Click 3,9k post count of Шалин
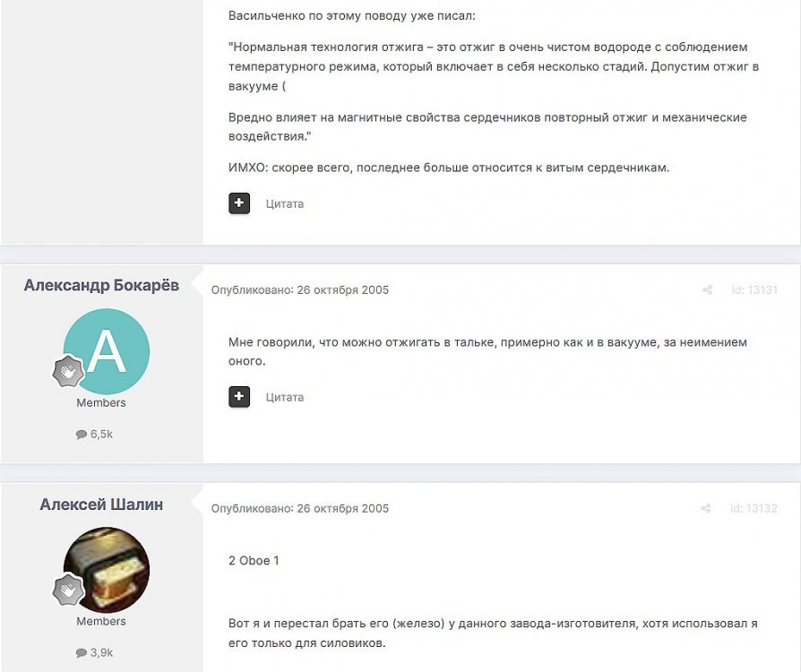 101,653
